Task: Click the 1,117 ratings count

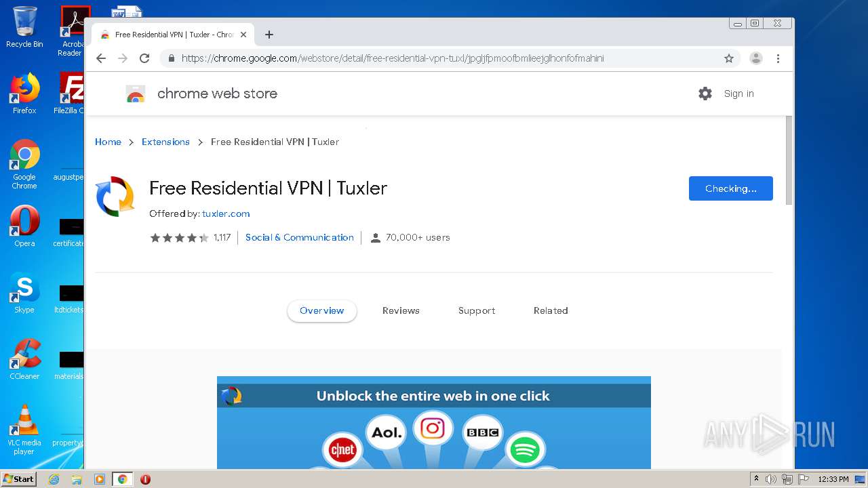Action: [222, 237]
